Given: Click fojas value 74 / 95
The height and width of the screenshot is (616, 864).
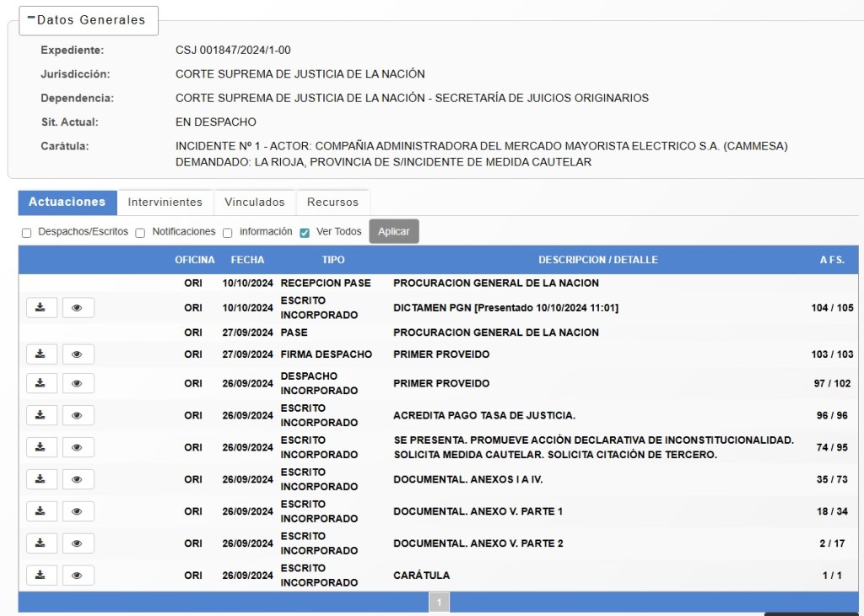Looking at the screenshot, I should point(832,447).
